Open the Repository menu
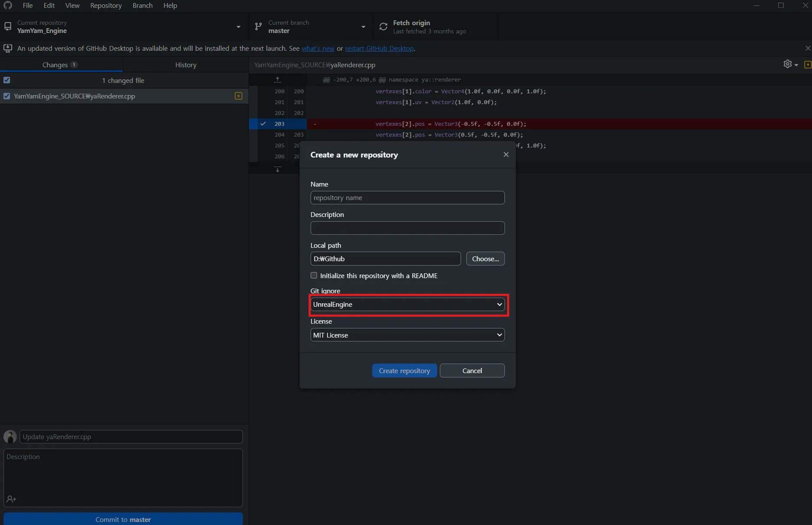 [106, 6]
